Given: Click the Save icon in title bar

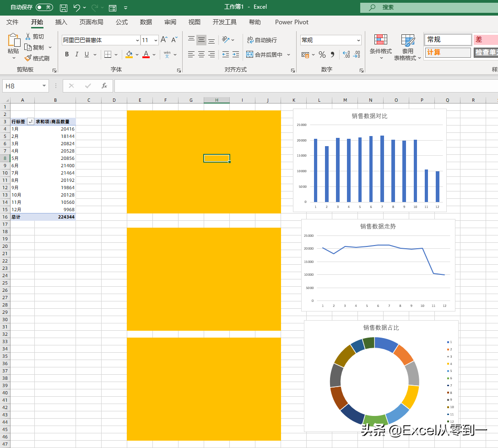Looking at the screenshot, I should [x=64, y=7].
